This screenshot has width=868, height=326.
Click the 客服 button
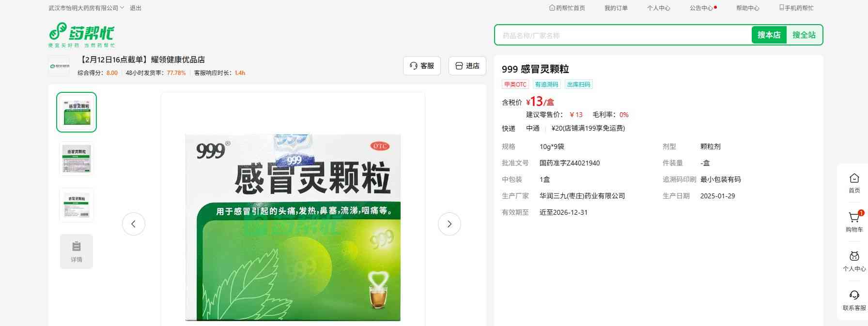(x=422, y=66)
